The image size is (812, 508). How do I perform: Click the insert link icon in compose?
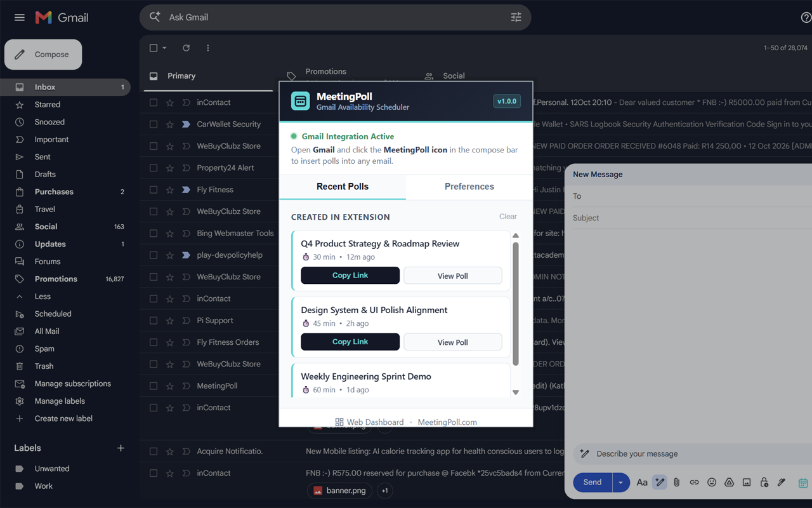[x=694, y=483]
